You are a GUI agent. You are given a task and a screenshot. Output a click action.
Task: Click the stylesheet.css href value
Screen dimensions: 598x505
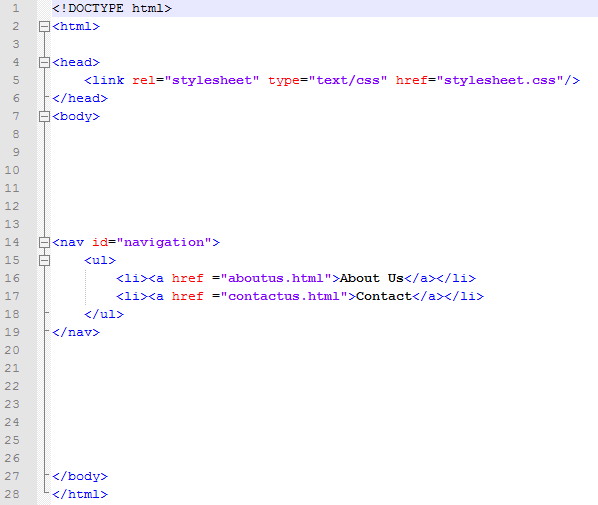(500, 80)
